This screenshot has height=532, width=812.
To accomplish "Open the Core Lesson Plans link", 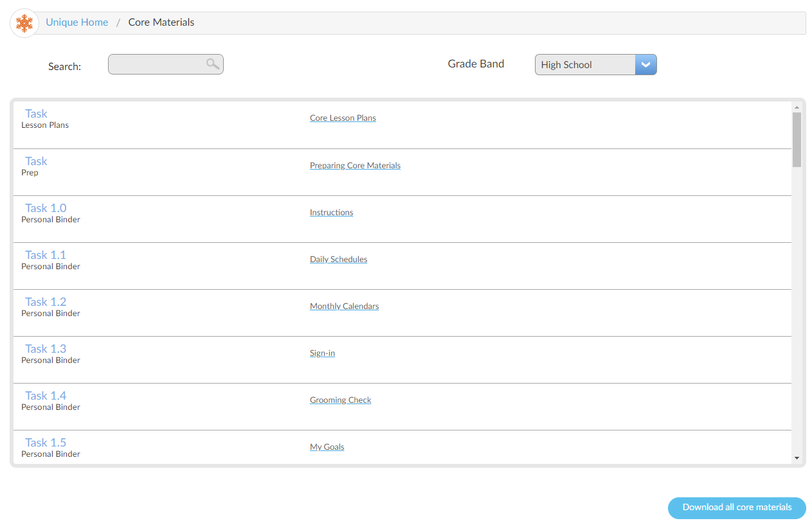I will click(343, 118).
